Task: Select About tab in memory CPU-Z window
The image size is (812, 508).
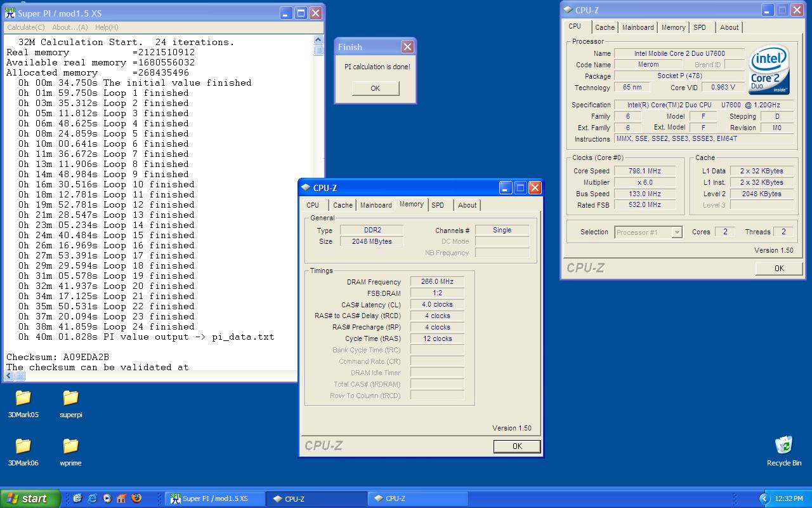Action: pyautogui.click(x=468, y=205)
